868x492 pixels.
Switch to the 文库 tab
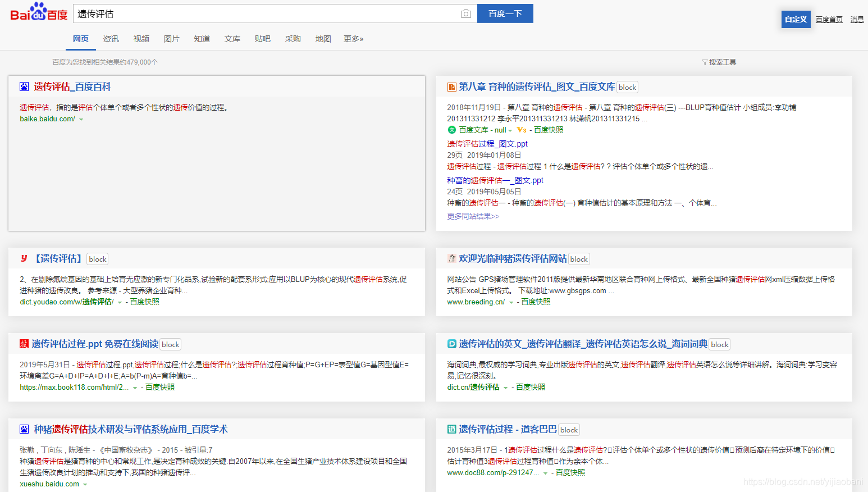pos(232,39)
